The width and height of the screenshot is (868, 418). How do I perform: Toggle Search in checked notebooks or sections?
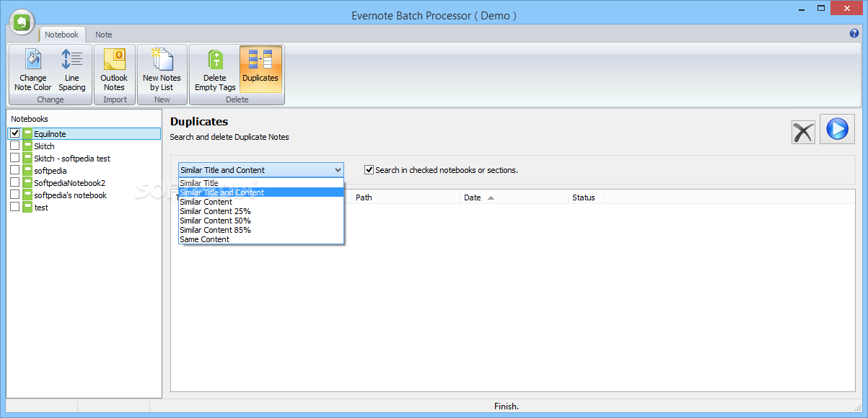tap(369, 170)
